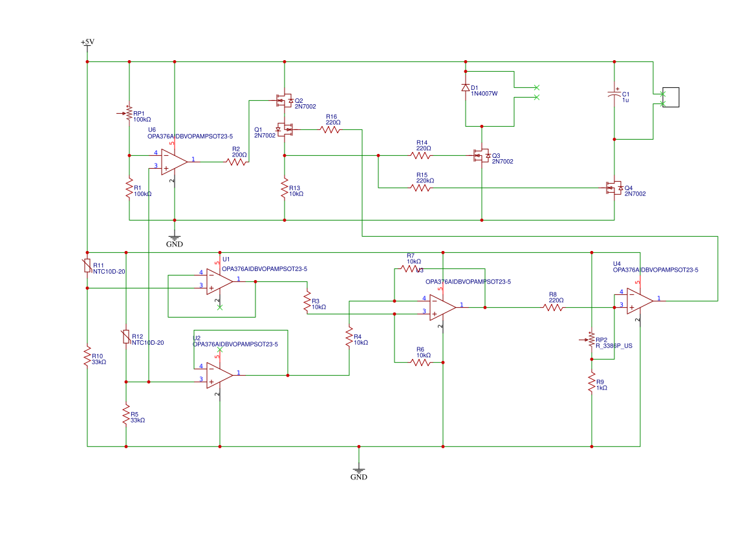756x535 pixels.
Task: Select the Q3 2N7002 MOSFET symbol
Action: [x=482, y=155]
